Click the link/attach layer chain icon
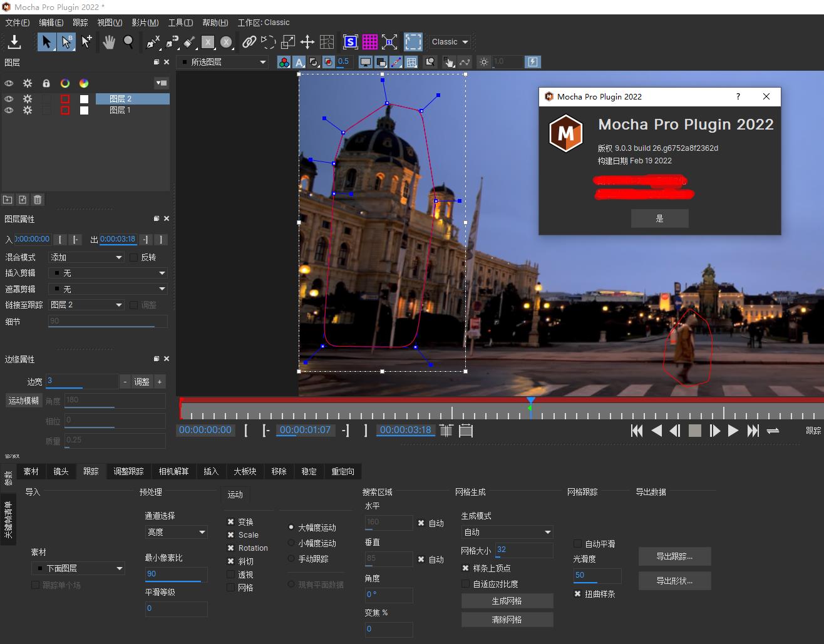Viewport: 824px width, 644px height. tap(249, 42)
